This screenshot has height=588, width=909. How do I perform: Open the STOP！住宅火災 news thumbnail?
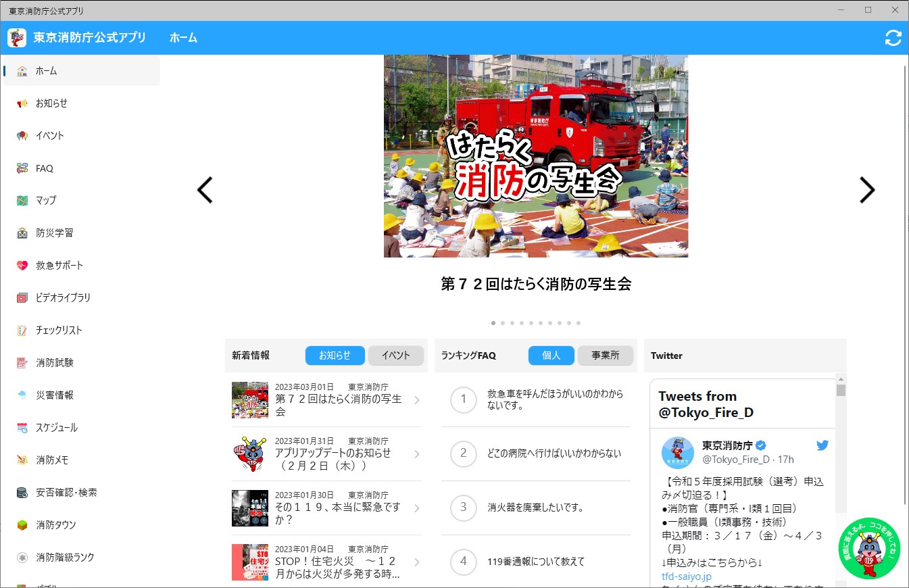click(x=250, y=562)
